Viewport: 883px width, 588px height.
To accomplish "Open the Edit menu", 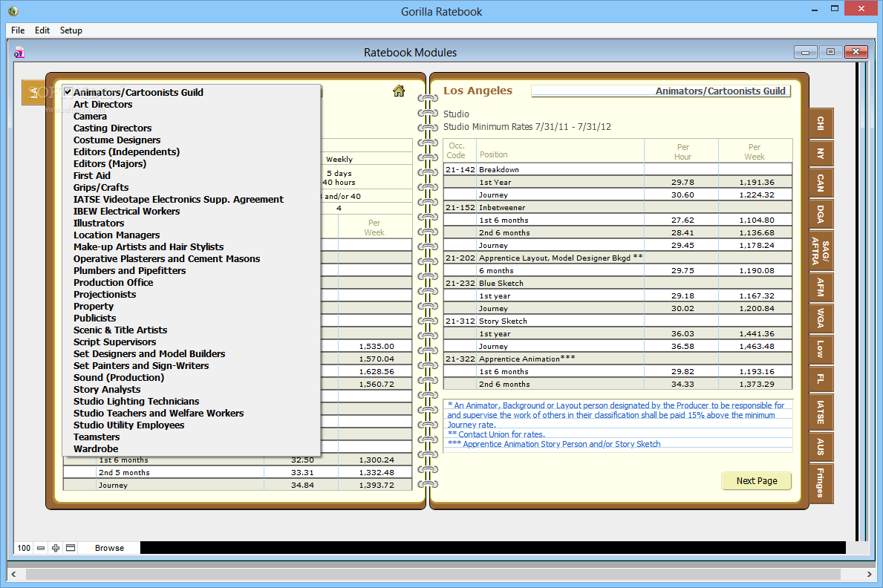I will (42, 30).
